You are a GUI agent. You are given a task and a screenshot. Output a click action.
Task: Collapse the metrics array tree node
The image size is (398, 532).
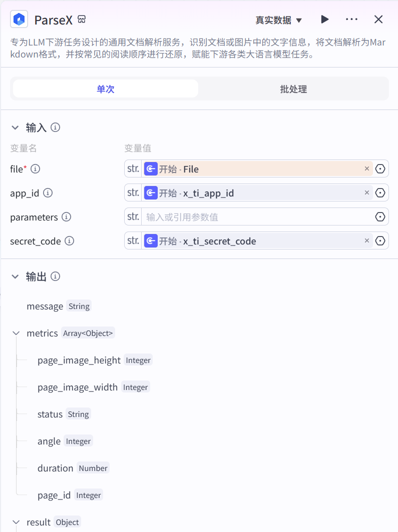click(17, 333)
